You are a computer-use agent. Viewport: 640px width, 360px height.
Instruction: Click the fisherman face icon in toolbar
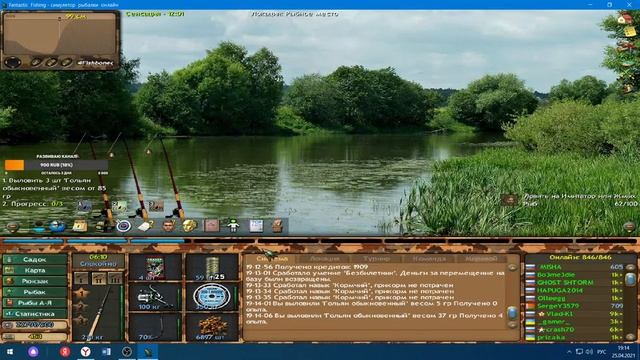coord(168,226)
